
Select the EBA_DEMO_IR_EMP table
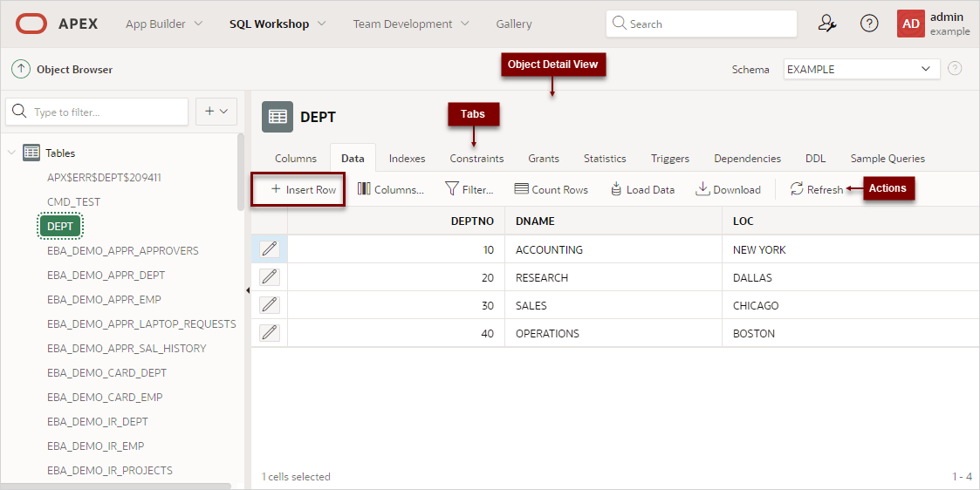coord(96,445)
